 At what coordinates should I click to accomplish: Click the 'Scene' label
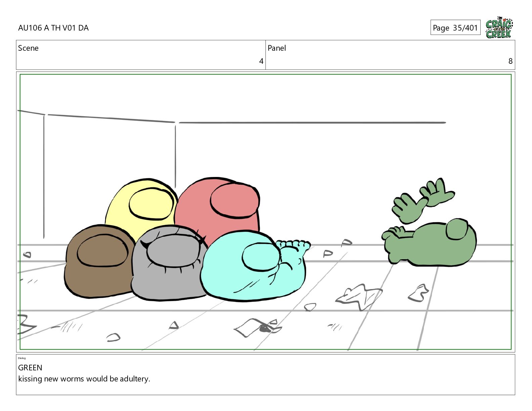point(28,48)
